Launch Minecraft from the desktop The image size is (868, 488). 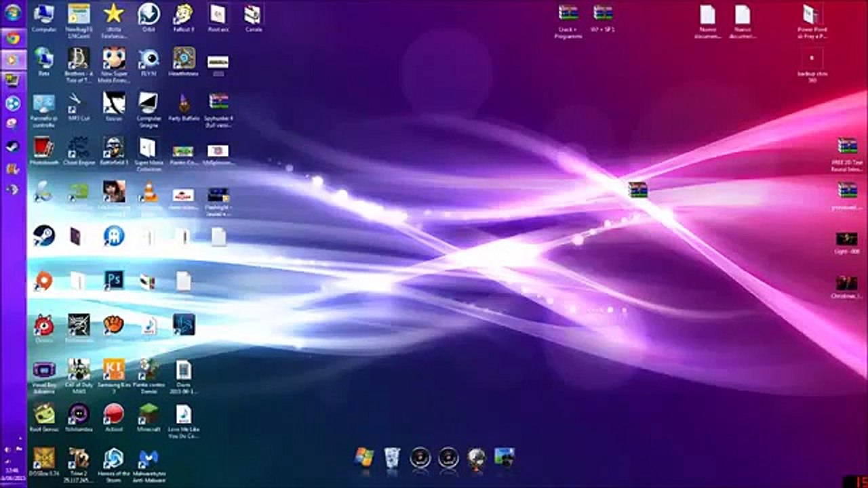pos(149,417)
